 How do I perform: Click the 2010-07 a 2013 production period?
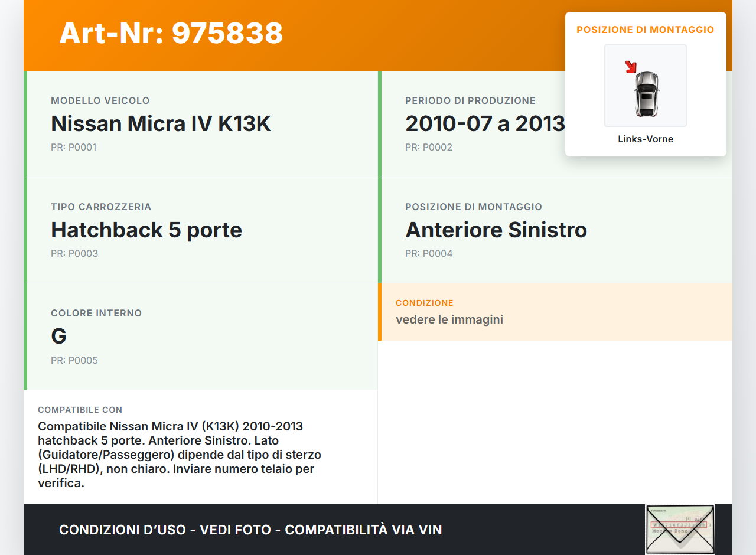pyautogui.click(x=485, y=124)
